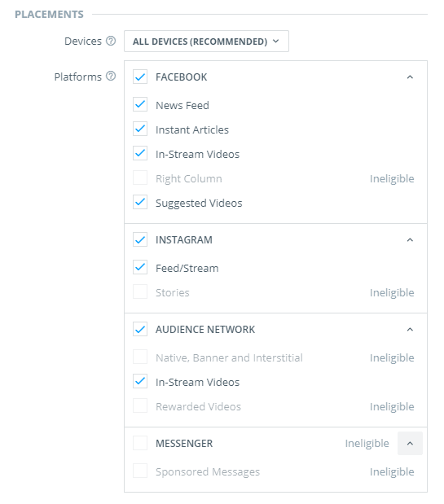This screenshot has height=504, width=444.
Task: Toggle the Instant Articles checkbox
Action: (140, 129)
